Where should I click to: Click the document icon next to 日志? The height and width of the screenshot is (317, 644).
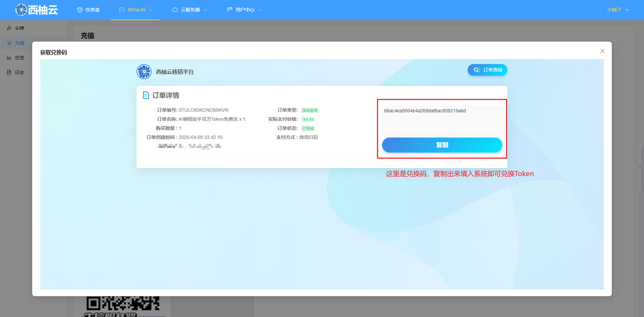point(9,72)
